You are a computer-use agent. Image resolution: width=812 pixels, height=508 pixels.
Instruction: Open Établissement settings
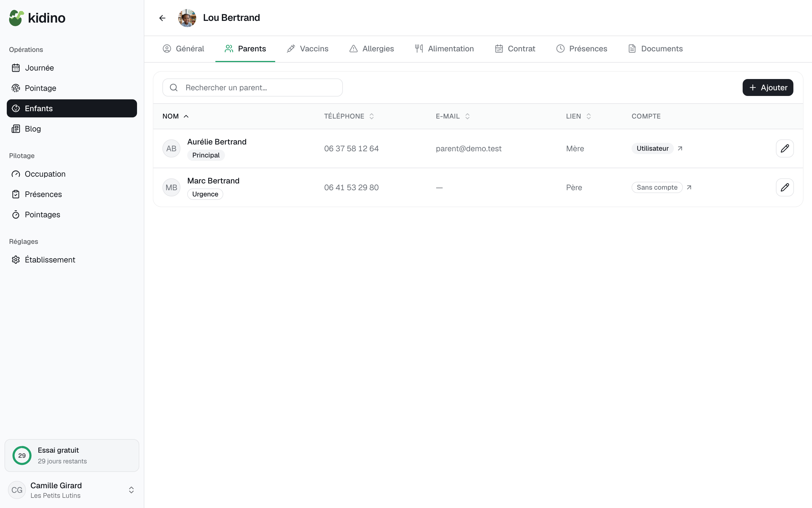[x=72, y=260]
